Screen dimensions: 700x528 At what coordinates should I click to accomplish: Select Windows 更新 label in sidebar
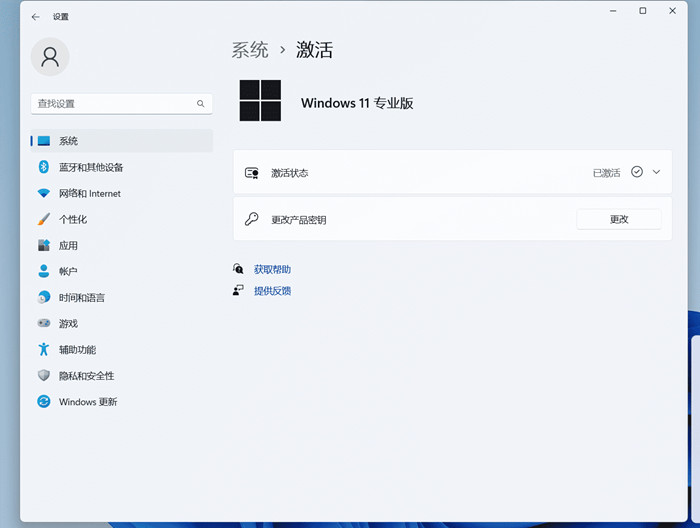tap(88, 402)
